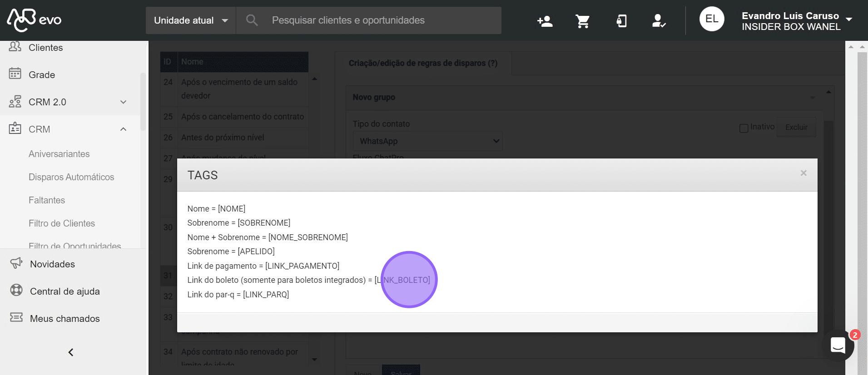Click the CRM sidebar icon

[x=15, y=128]
